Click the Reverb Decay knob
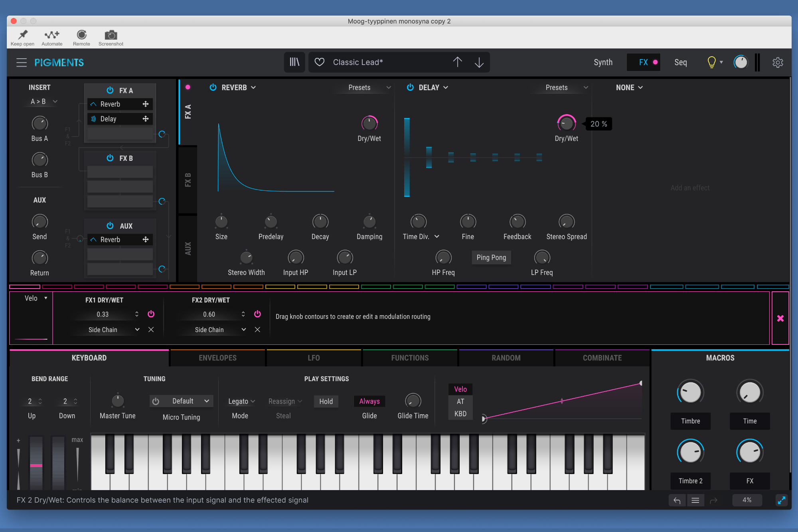Screen dimensions: 798x532 pyautogui.click(x=320, y=222)
